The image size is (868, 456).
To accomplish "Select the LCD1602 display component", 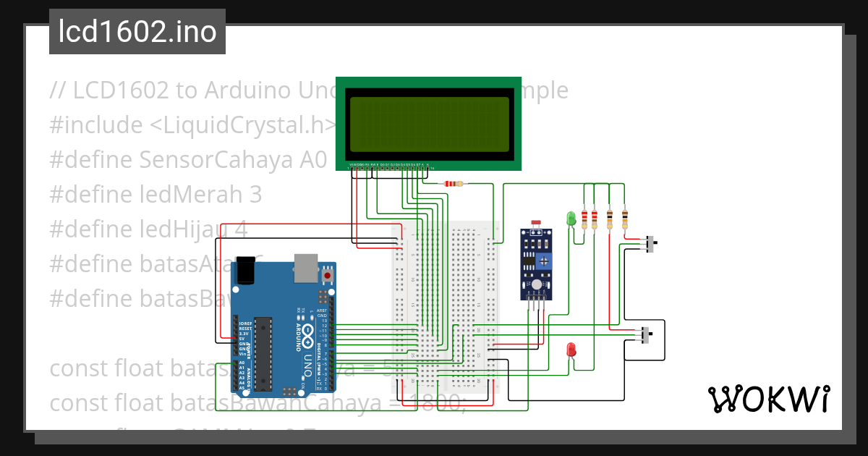I will [430, 122].
